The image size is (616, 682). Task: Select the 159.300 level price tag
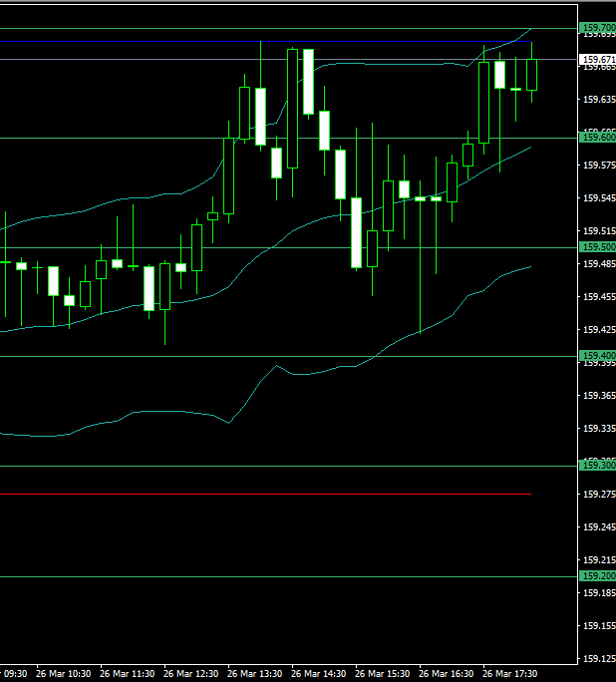click(x=596, y=466)
